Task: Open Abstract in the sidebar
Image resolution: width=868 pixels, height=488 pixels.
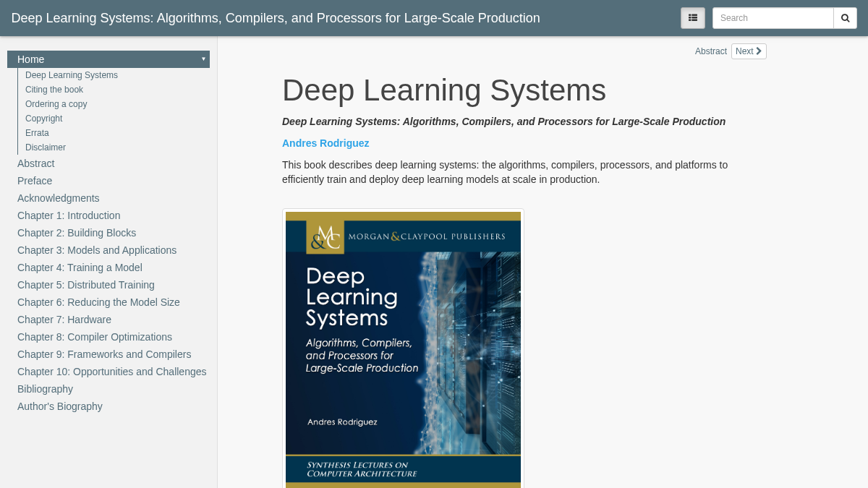Action: (x=36, y=163)
